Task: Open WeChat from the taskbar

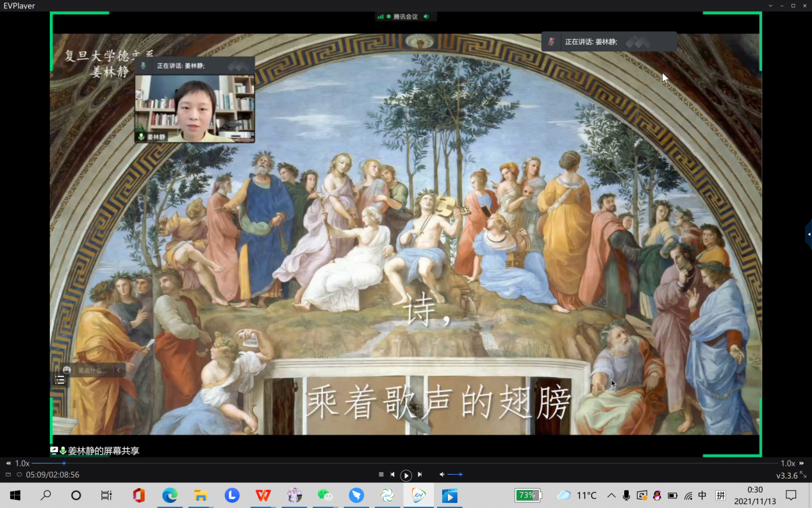Action: tap(326, 495)
